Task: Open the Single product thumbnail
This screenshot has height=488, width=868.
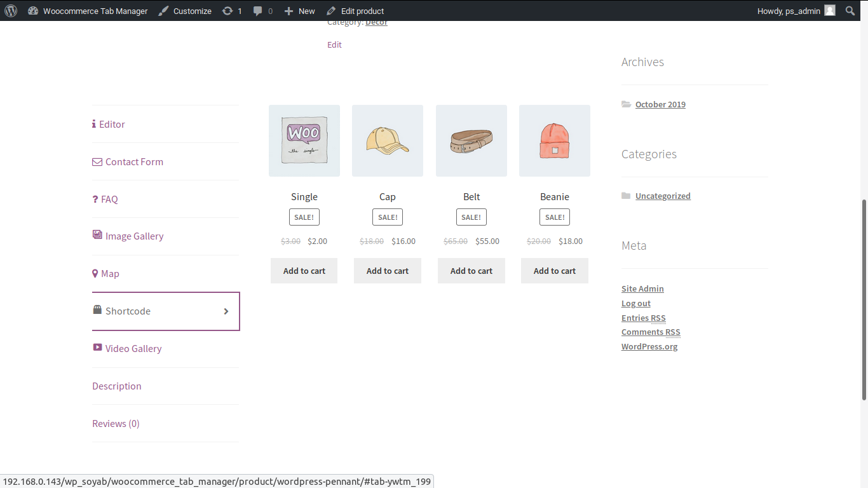Action: (x=304, y=140)
